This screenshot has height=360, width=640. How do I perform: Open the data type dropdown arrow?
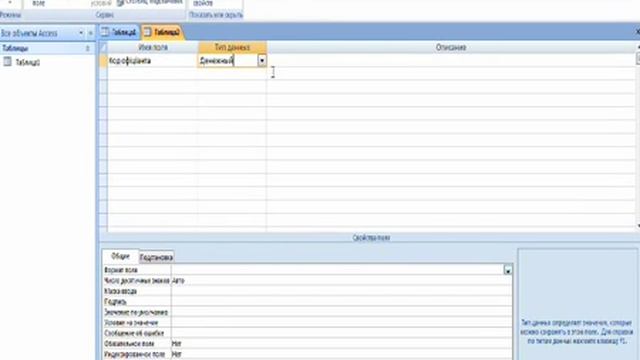pyautogui.click(x=262, y=61)
